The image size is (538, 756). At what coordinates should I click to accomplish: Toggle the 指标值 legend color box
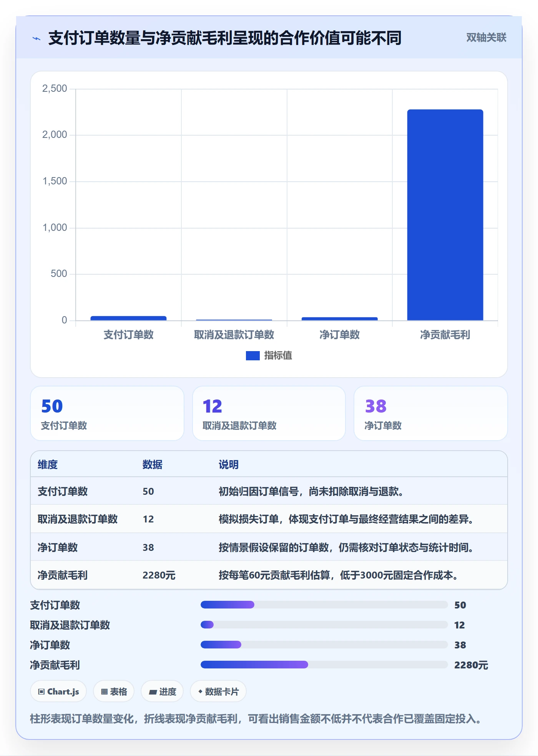(252, 356)
